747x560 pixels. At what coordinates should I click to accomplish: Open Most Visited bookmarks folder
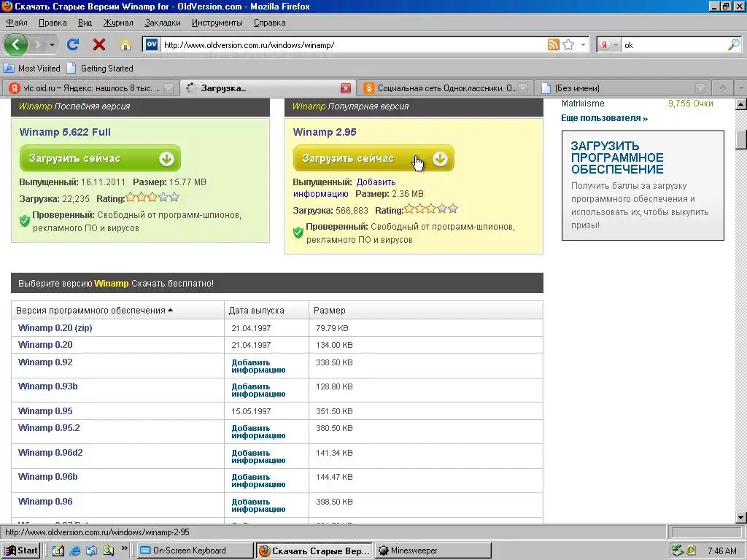[32, 68]
